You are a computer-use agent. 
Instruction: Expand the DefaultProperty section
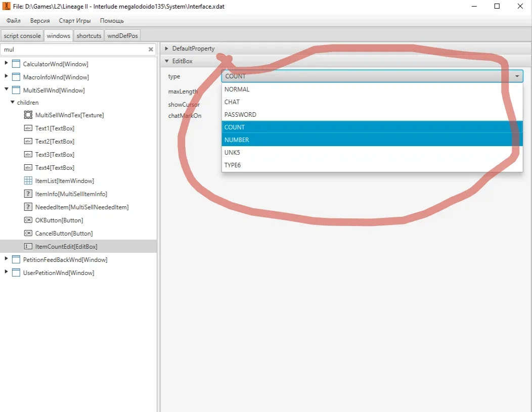tap(166, 49)
